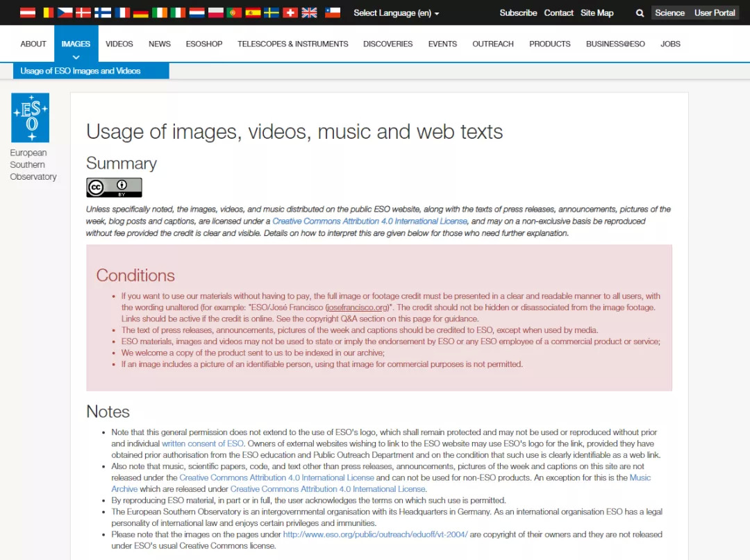The height and width of the screenshot is (560, 750).
Task: Select the Chilean flag icon
Action: tap(333, 12)
